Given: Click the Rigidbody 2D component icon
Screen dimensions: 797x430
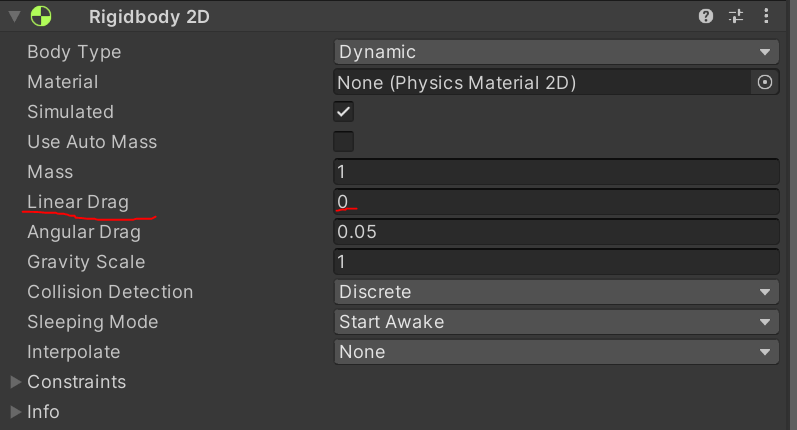Looking at the screenshot, I should coord(41,17).
